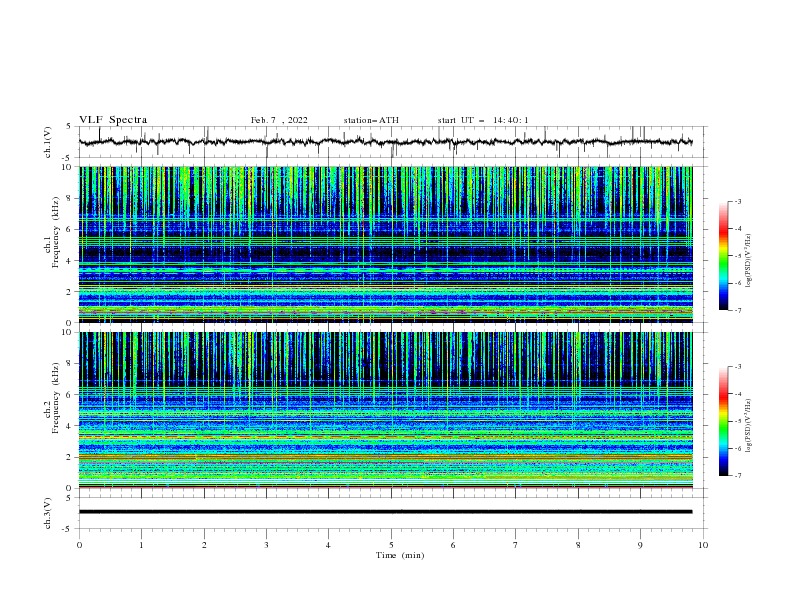Click the "VLF Spectra" plot title
Image resolution: width=792 pixels, height=612 pixels.
113,120
